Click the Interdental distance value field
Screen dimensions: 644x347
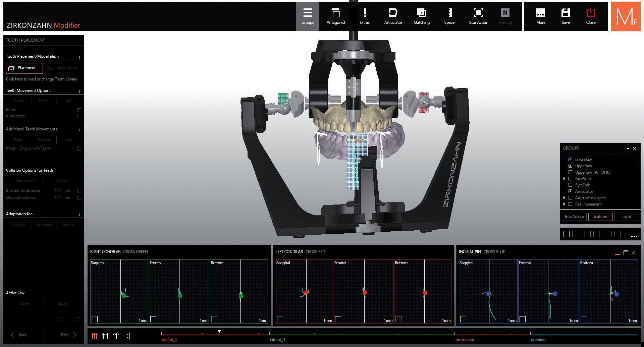(x=57, y=190)
